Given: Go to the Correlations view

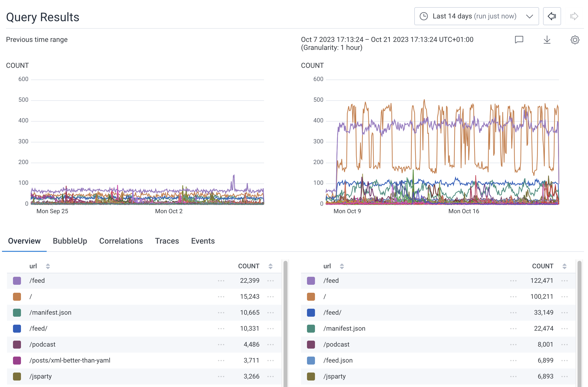Looking at the screenshot, I should [x=121, y=241].
